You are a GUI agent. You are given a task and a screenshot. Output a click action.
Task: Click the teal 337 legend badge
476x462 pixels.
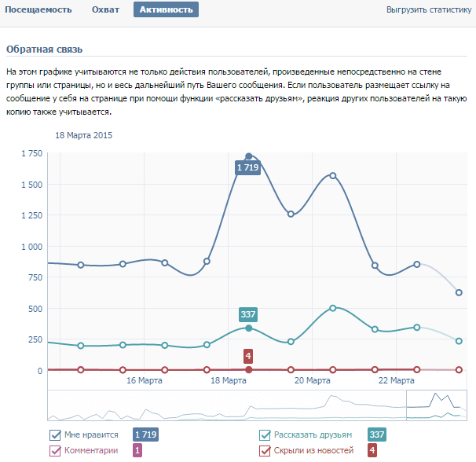377,435
